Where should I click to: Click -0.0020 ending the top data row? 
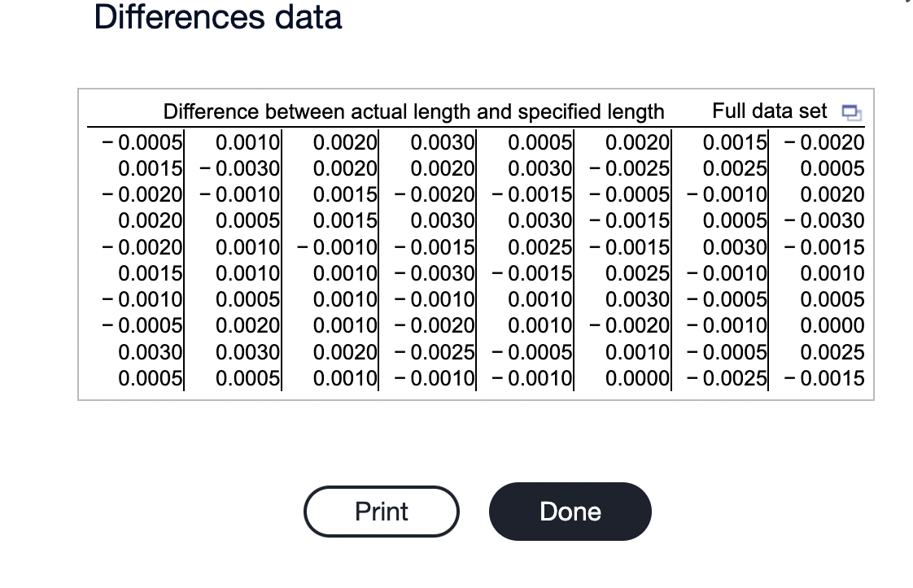click(x=824, y=142)
